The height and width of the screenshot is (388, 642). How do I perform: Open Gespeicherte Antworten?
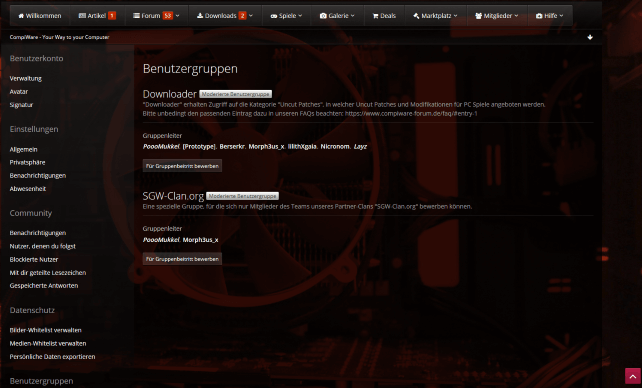pos(44,286)
